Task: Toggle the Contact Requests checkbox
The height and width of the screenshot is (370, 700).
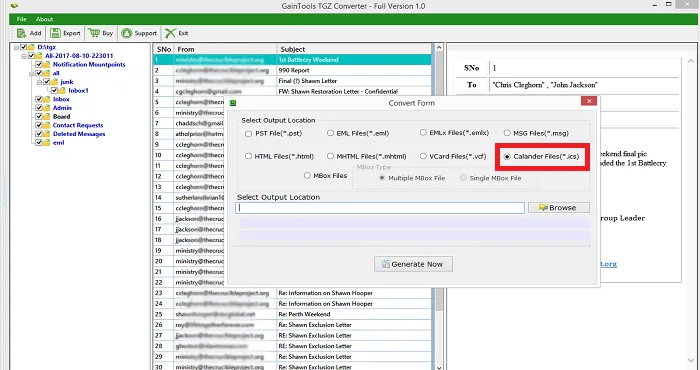Action: (x=39, y=125)
